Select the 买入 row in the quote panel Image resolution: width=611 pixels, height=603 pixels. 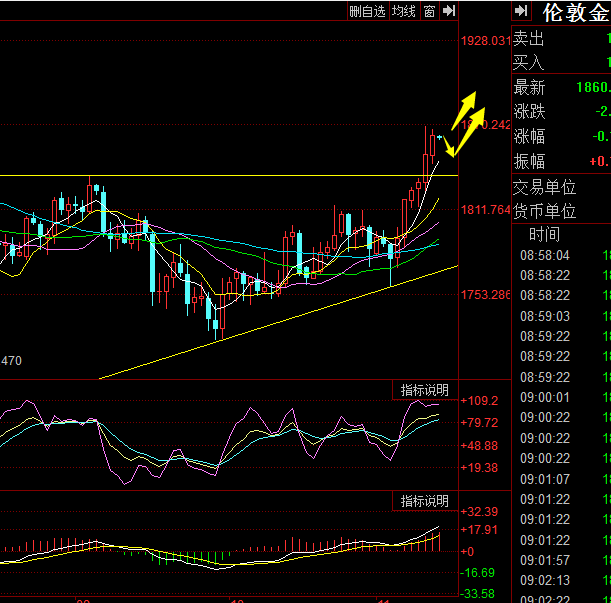pos(529,63)
